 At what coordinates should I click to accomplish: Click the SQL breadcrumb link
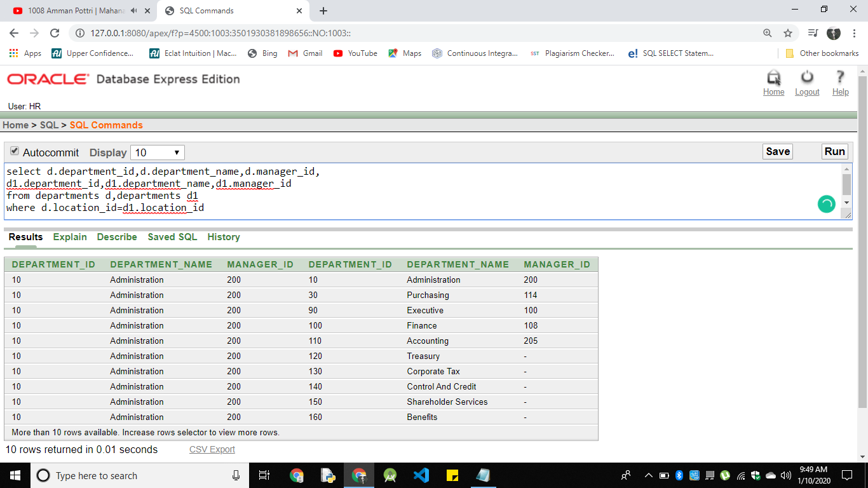tap(49, 125)
